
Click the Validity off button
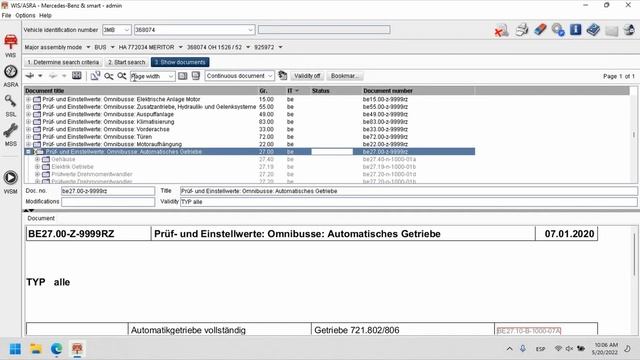tap(307, 76)
